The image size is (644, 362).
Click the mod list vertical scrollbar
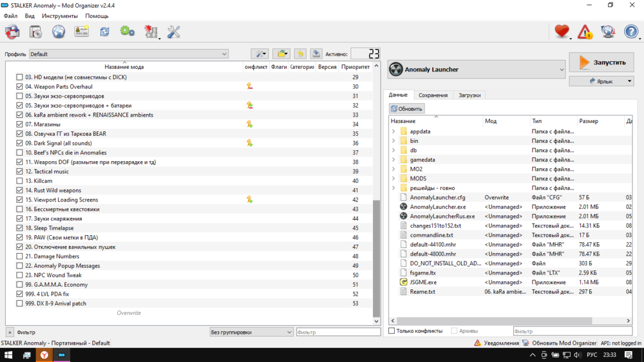tap(377, 258)
